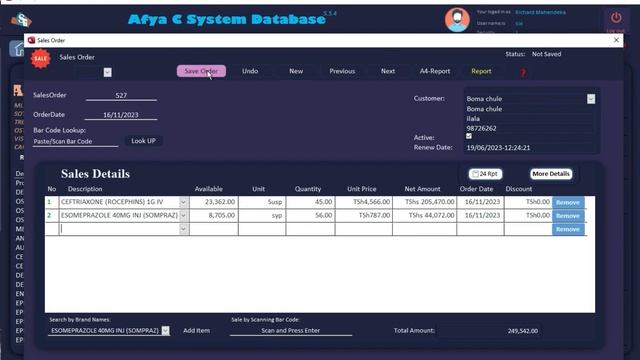This screenshot has width=640, height=360.
Task: Click the red question mark help icon
Action: (522, 73)
